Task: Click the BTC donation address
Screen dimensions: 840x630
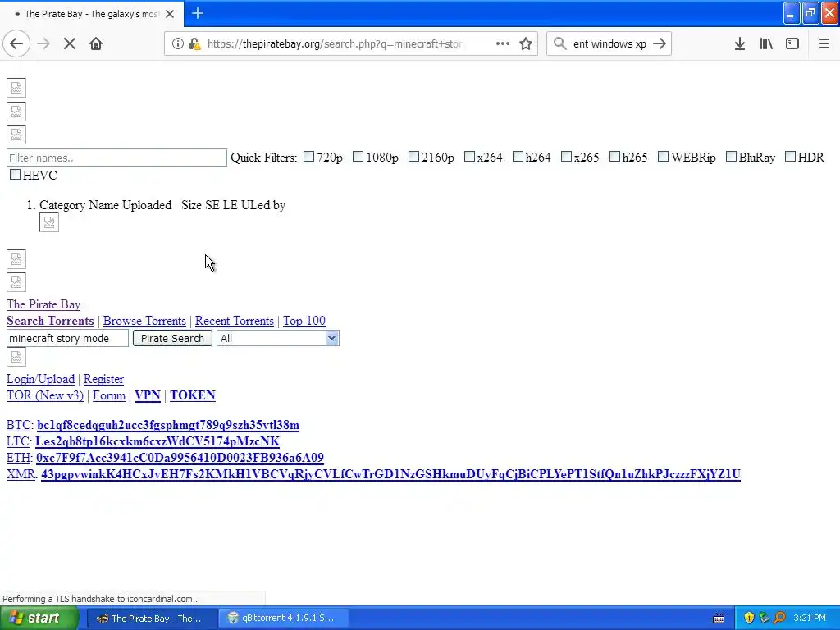Action: pyautogui.click(x=168, y=425)
